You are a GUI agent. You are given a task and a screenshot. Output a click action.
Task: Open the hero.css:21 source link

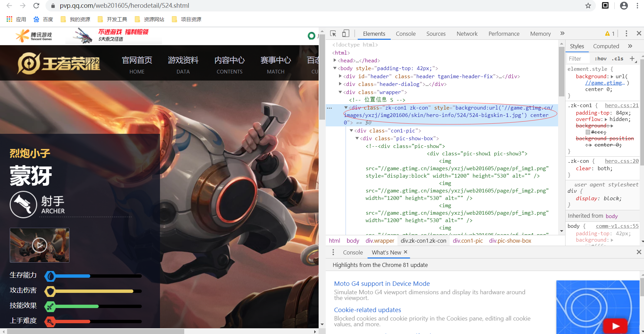[x=621, y=105]
